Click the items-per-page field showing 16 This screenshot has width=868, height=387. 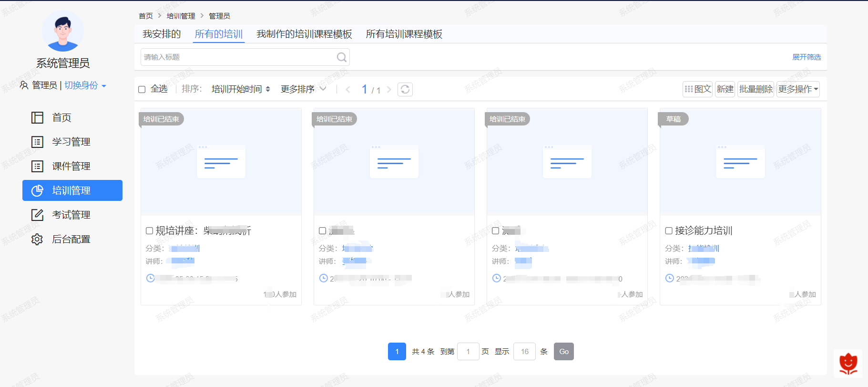524,352
